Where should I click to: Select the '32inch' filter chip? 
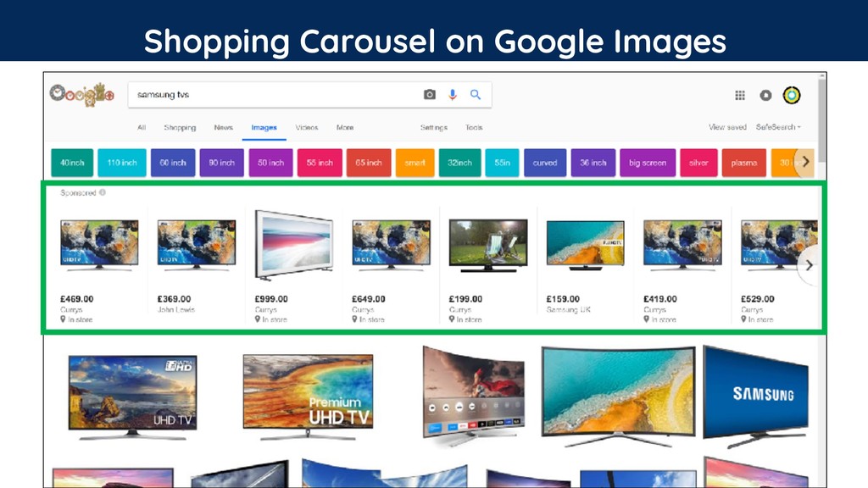click(x=459, y=163)
